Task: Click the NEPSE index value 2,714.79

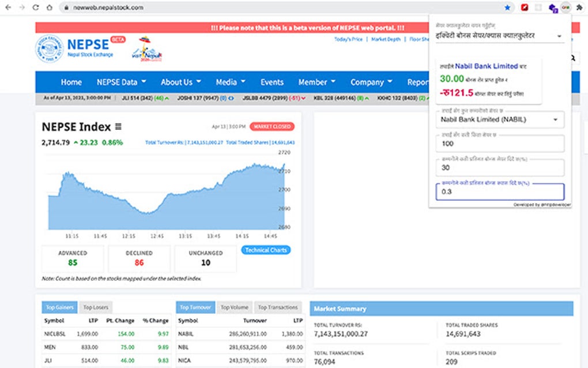Action: [x=55, y=142]
